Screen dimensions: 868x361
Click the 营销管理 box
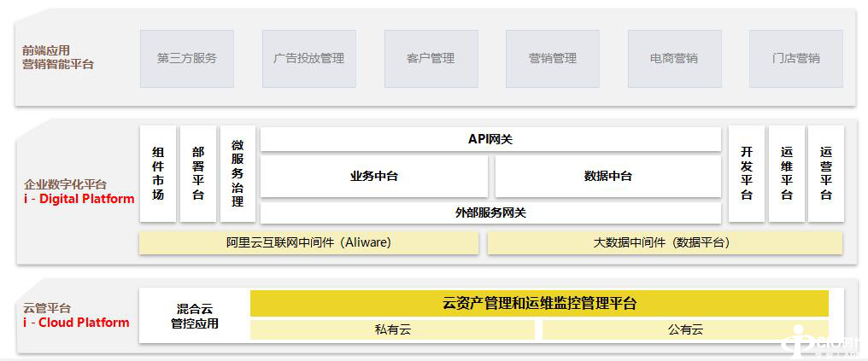tap(552, 58)
